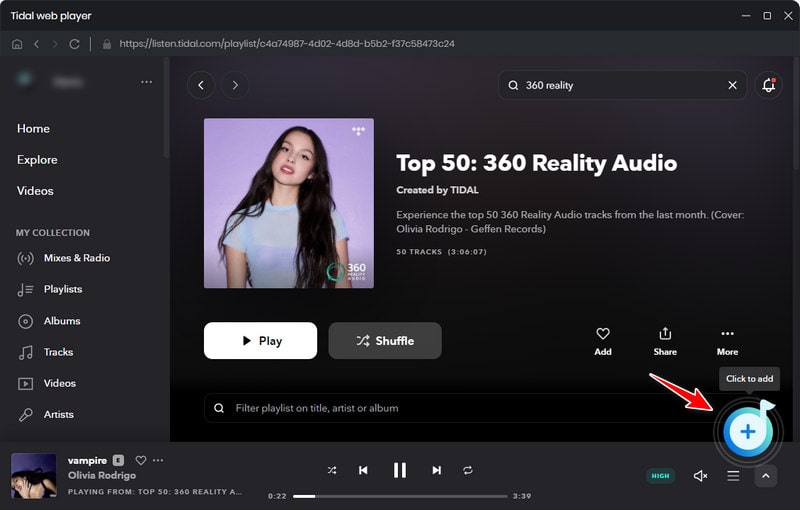Favorite the current track with heart icon

click(141, 461)
